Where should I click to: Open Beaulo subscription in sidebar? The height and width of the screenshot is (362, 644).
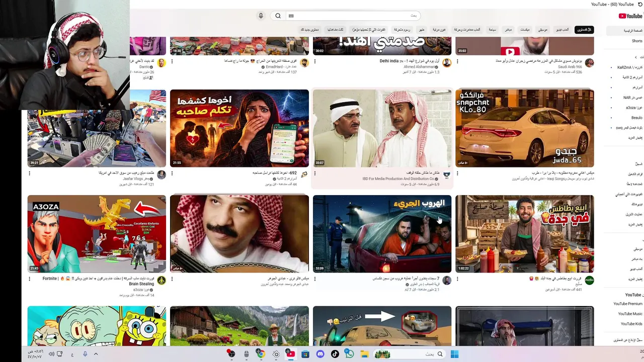[636, 118]
